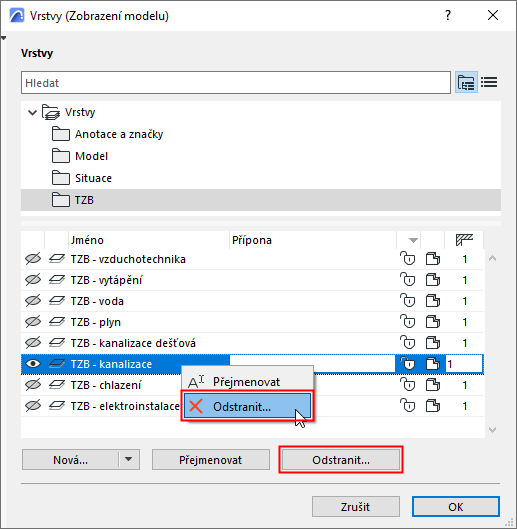Image resolution: width=517 pixels, height=529 pixels.
Task: Click lock icon of TZB - plyn
Action: pos(408,322)
